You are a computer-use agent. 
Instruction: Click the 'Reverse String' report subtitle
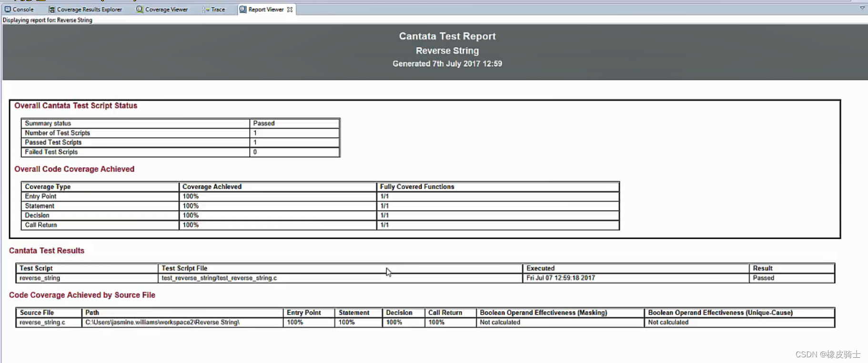pos(447,50)
